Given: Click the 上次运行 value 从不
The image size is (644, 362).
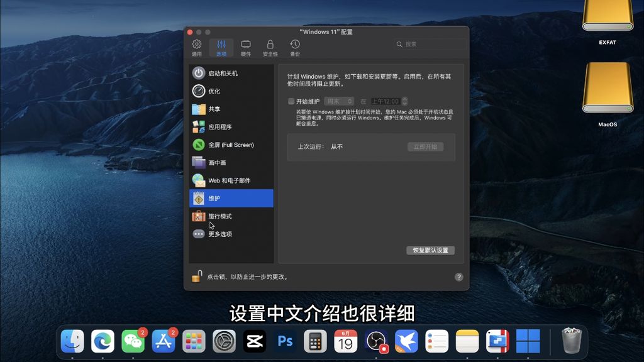Looking at the screenshot, I should pos(337,146).
